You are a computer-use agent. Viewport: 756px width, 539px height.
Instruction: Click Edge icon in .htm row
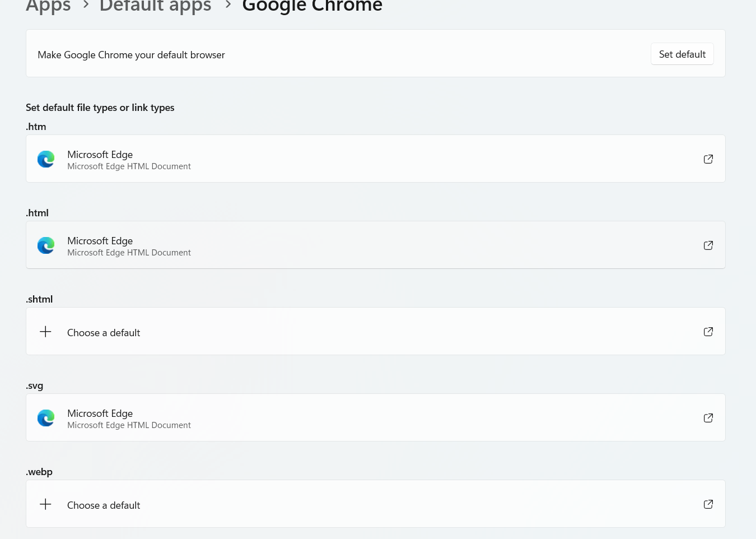pyautogui.click(x=46, y=159)
